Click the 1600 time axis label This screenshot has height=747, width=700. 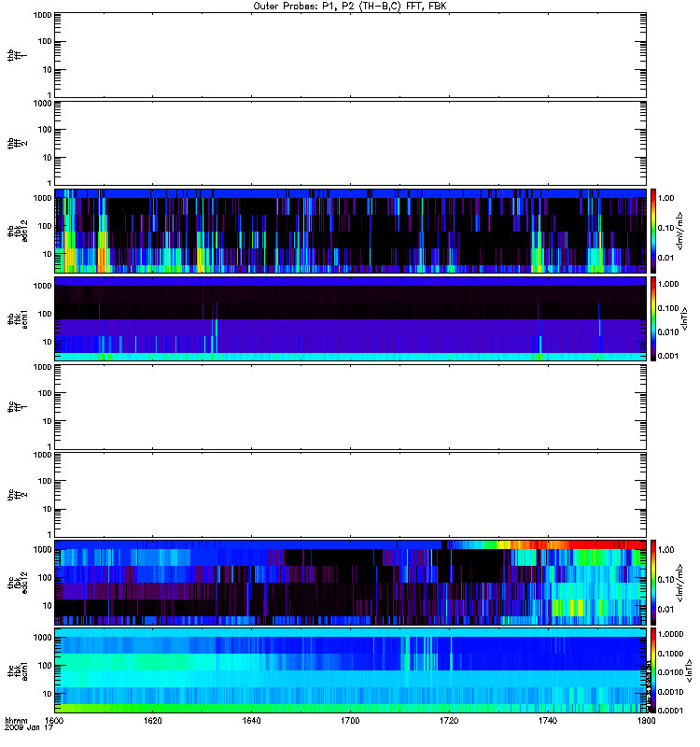tap(54, 721)
